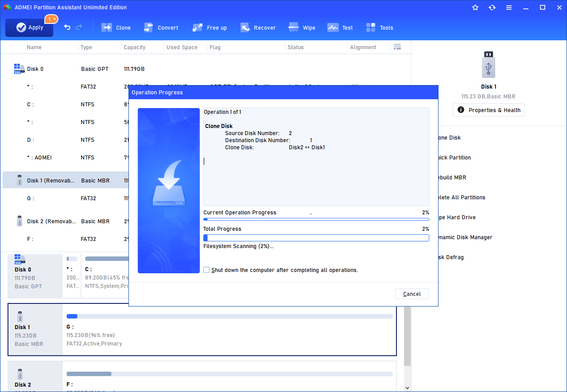Viewport: 567px width, 392px height.
Task: Open Properties & Health for Disk 1
Action: tap(489, 110)
